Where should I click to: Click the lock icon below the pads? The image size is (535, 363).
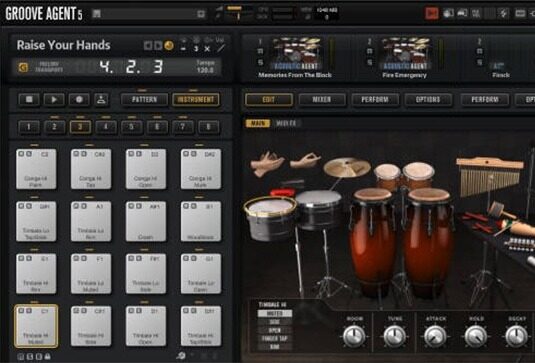pos(47,357)
